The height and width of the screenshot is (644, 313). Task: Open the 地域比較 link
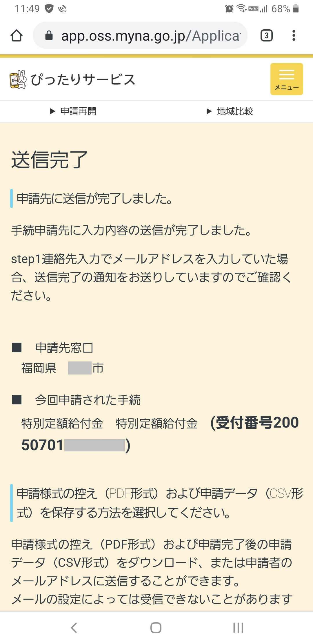point(235,111)
